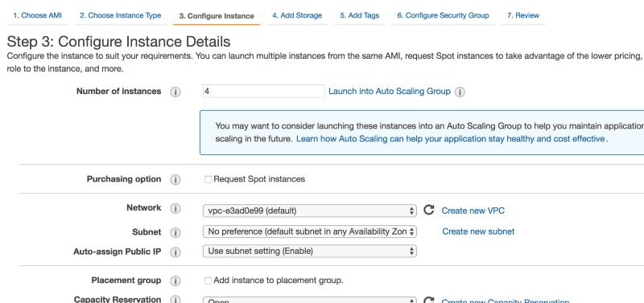Show info icon beside Launch into Auto Scaling Group
644x303 pixels.
click(x=460, y=92)
